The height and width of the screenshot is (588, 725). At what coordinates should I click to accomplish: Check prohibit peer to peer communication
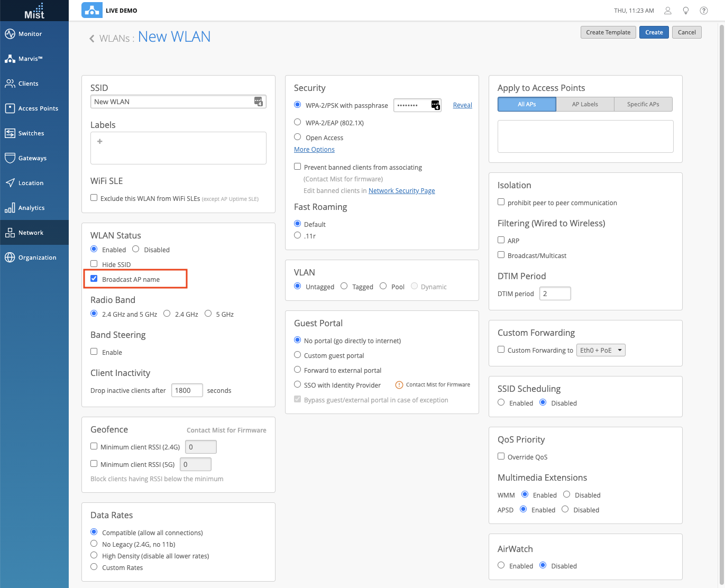click(x=501, y=202)
